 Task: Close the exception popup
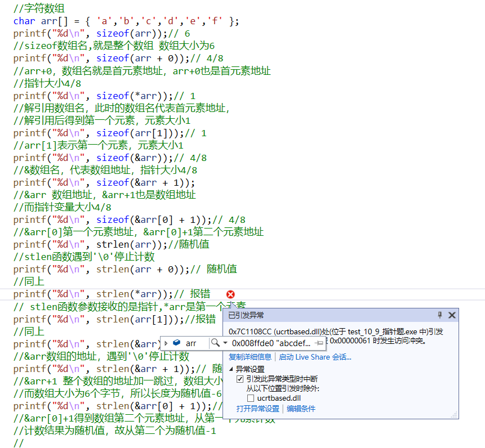coord(452,315)
